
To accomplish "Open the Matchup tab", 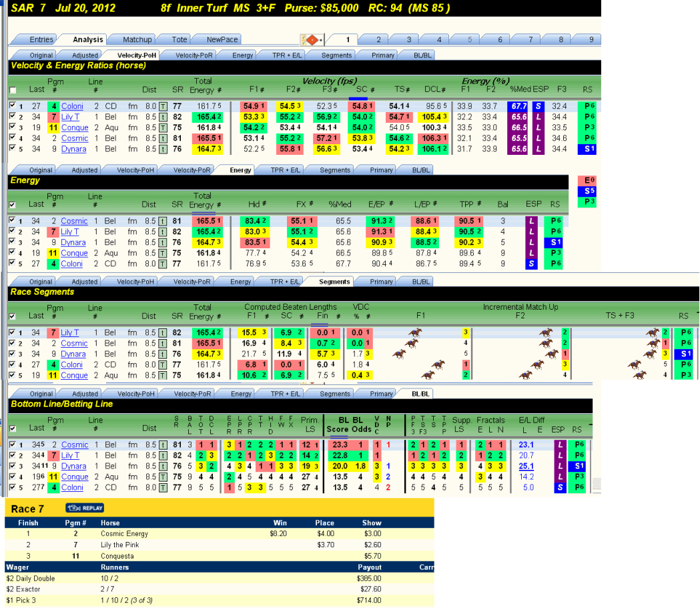I will pyautogui.click(x=137, y=40).
